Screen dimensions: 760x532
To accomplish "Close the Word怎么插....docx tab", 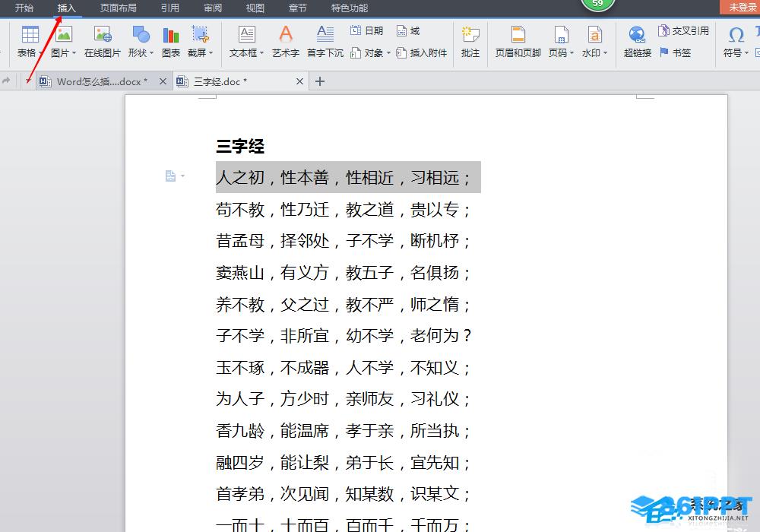I will [163, 81].
